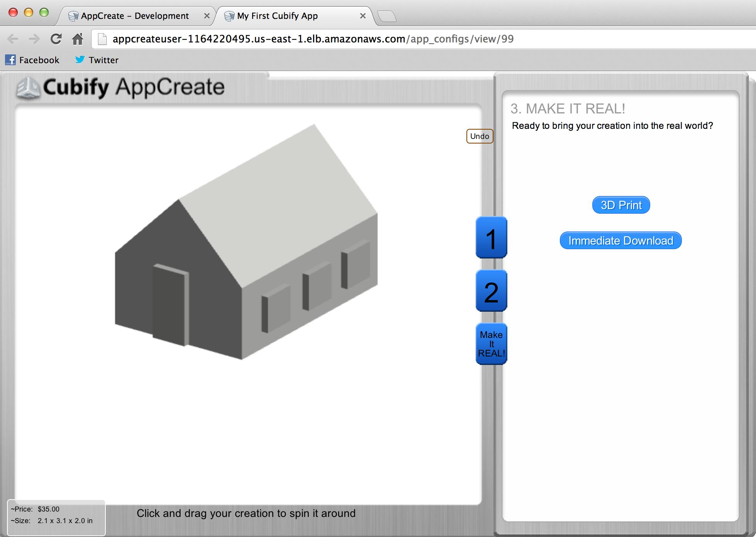This screenshot has width=756, height=537.
Task: Click the 3D Print button
Action: click(621, 205)
